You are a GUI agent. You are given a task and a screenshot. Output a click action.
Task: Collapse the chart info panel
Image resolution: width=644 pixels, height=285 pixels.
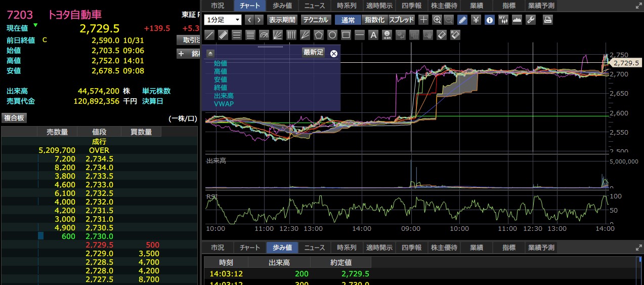tap(210, 53)
